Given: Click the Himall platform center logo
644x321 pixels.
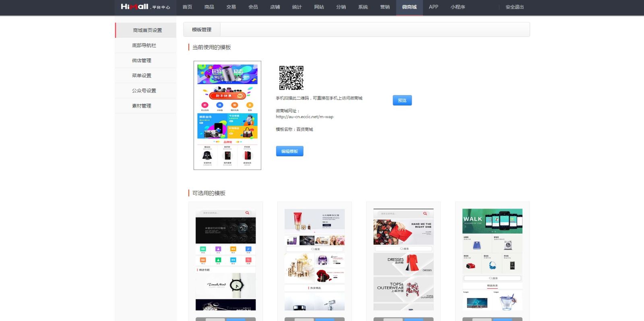Looking at the screenshot, I should coord(145,7).
